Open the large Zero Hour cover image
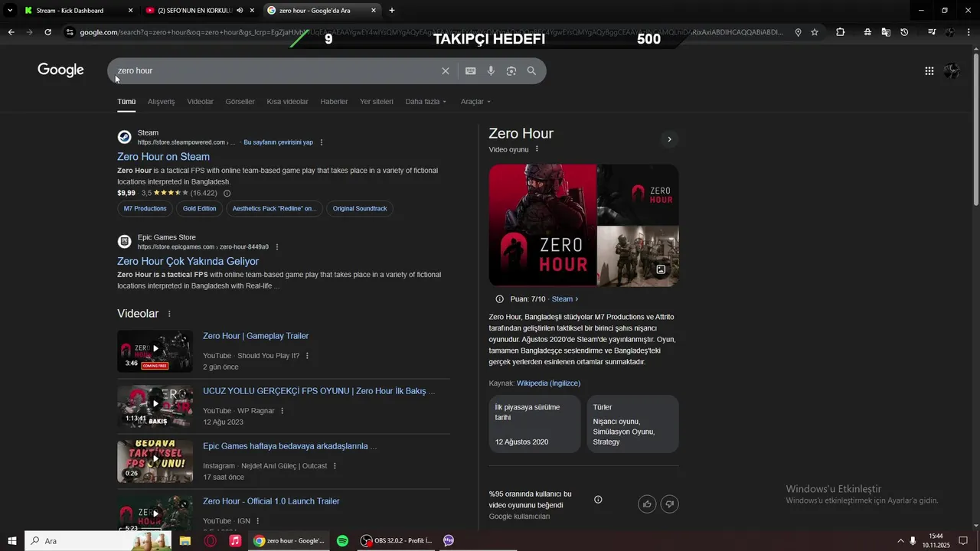The image size is (980, 551). tap(543, 225)
